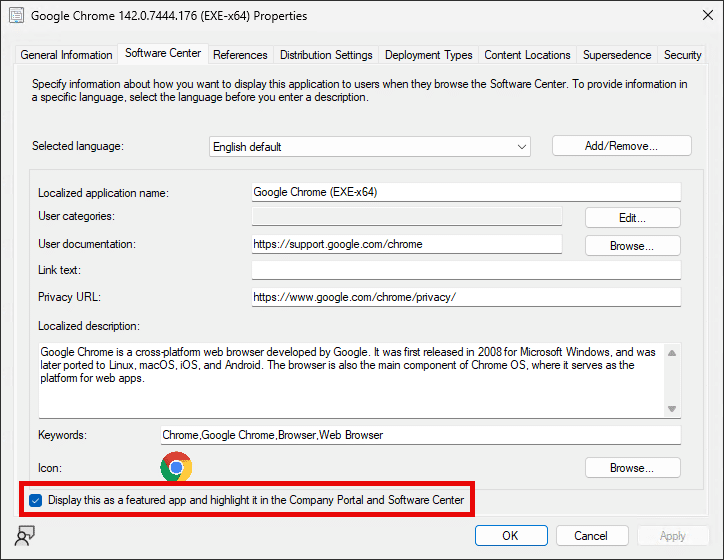This screenshot has width=724, height=560.
Task: Go to the Supersedence tab
Action: [x=617, y=55]
